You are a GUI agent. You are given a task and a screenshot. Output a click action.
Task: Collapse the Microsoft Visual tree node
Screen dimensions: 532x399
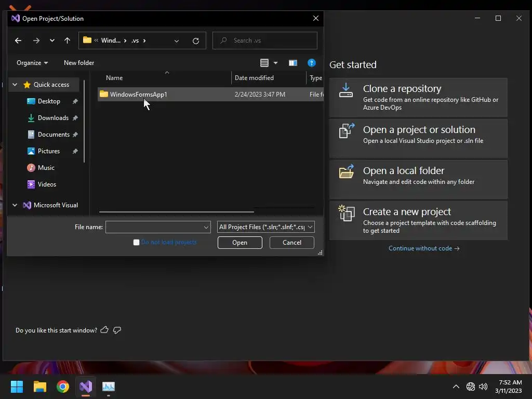coord(15,205)
